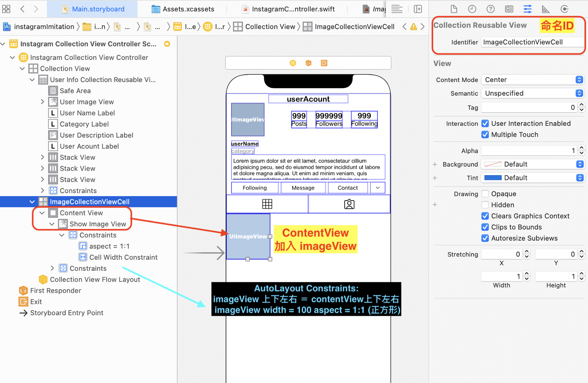588x383 pixels.
Task: Switch to the Assets.xcassets tab
Action: pos(183,8)
